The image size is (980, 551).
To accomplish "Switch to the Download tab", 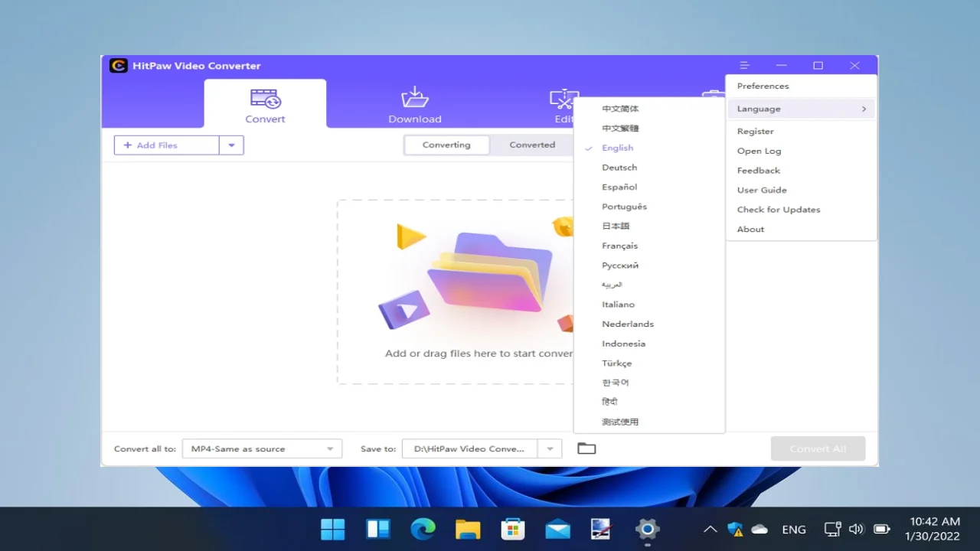I will pyautogui.click(x=415, y=105).
